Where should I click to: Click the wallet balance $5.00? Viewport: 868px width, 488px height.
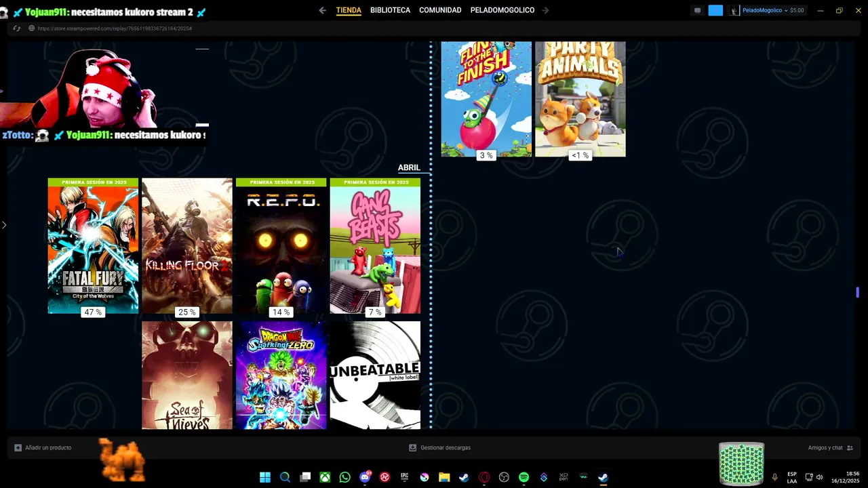pyautogui.click(x=797, y=10)
